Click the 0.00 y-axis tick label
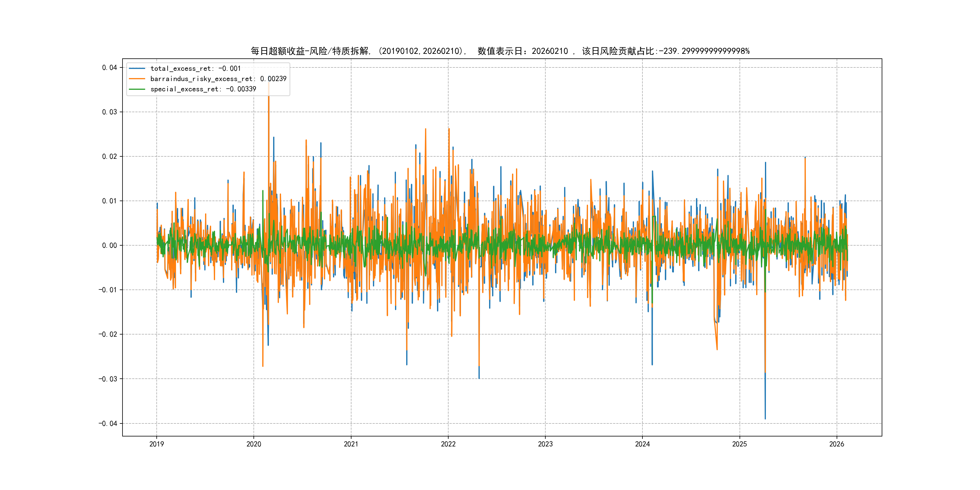Image resolution: width=980 pixels, height=490 pixels. point(109,245)
